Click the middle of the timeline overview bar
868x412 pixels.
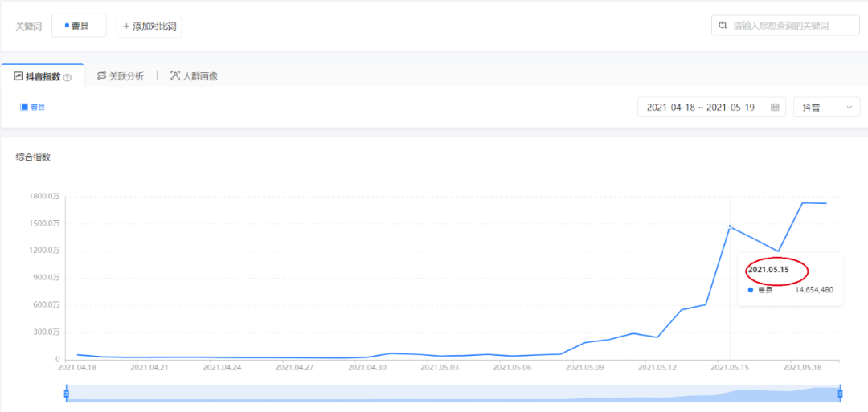(452, 394)
